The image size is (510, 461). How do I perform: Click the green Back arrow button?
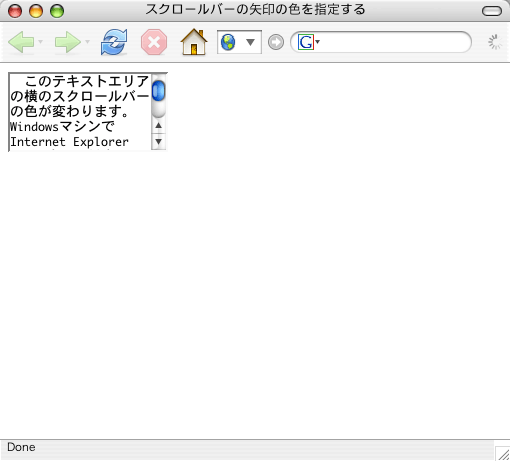point(21,42)
